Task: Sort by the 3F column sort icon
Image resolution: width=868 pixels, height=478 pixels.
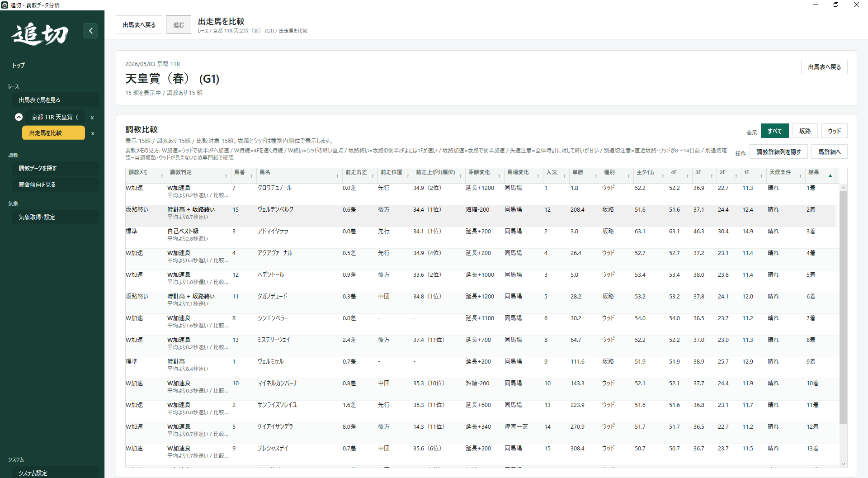Action: tap(712, 176)
